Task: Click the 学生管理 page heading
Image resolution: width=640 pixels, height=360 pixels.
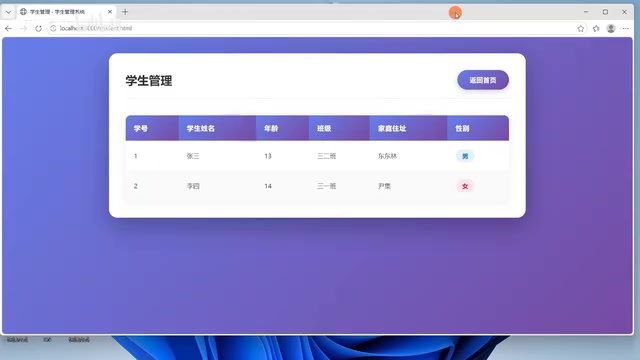Action: pos(149,80)
